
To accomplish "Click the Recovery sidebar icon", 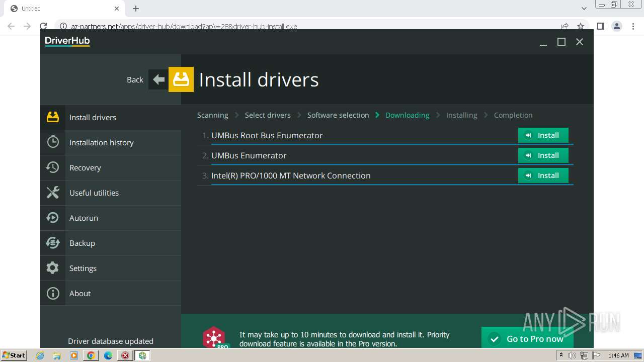I will pyautogui.click(x=53, y=167).
